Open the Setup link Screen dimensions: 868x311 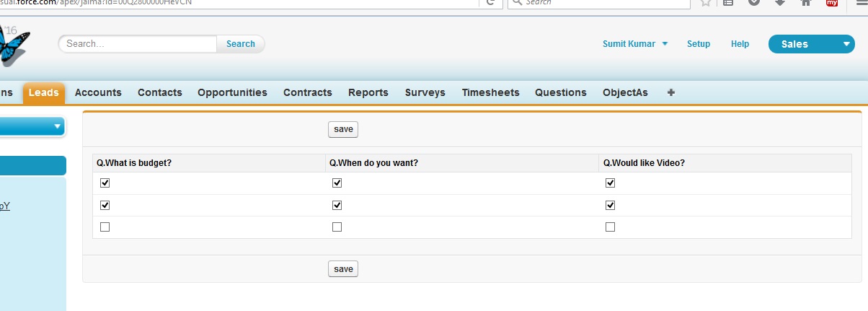point(698,44)
